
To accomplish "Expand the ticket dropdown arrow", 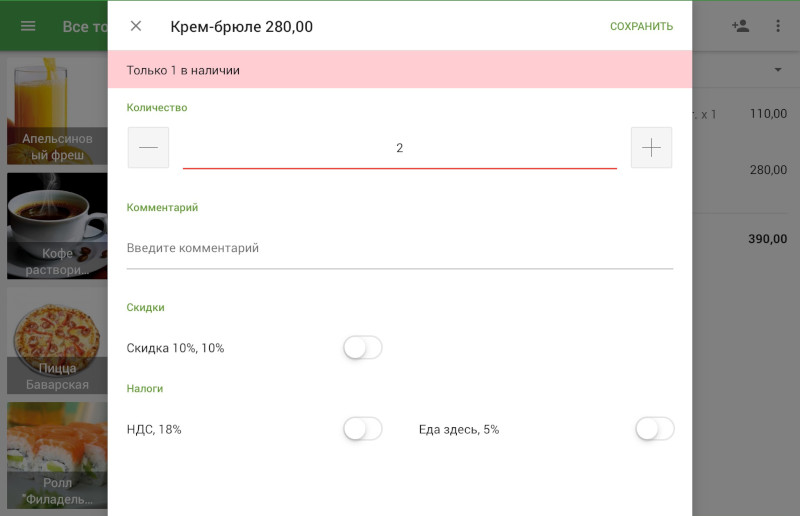I will (778, 70).
